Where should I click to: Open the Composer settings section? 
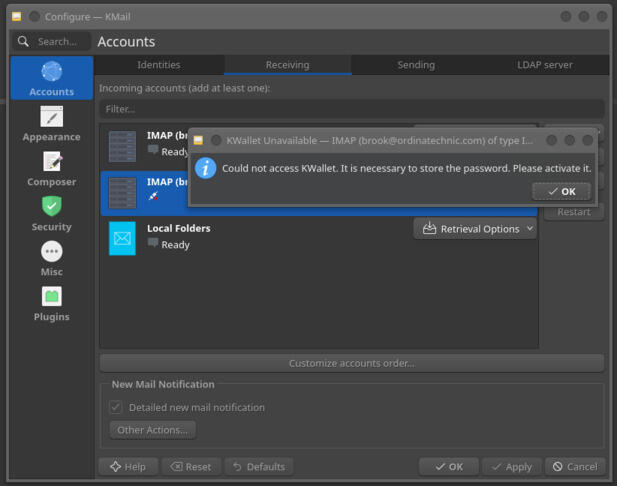[x=52, y=168]
